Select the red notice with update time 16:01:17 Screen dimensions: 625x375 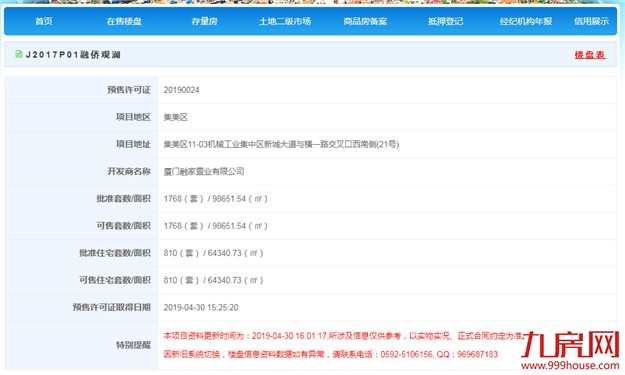[343, 336]
